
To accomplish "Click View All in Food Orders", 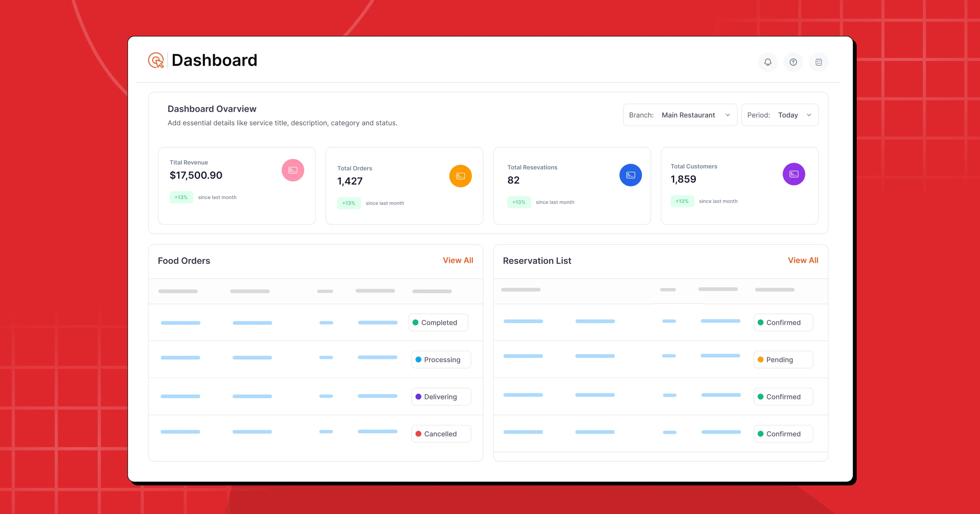I will tap(458, 260).
